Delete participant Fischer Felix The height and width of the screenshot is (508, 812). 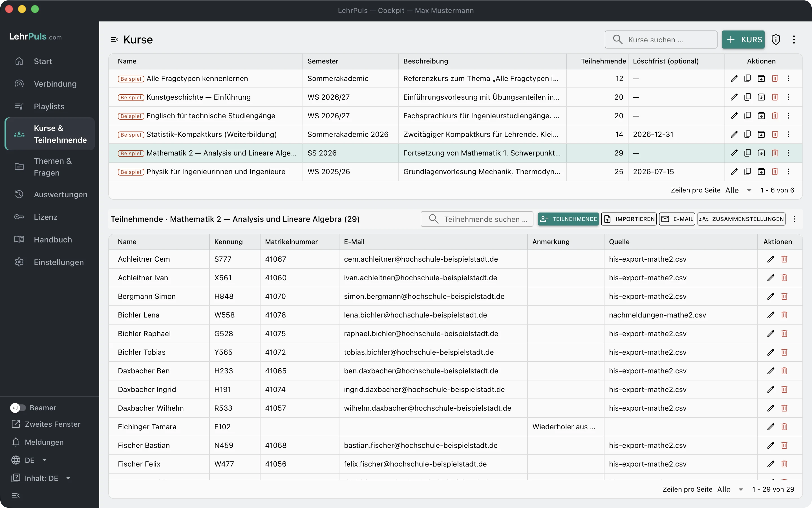coord(784,464)
